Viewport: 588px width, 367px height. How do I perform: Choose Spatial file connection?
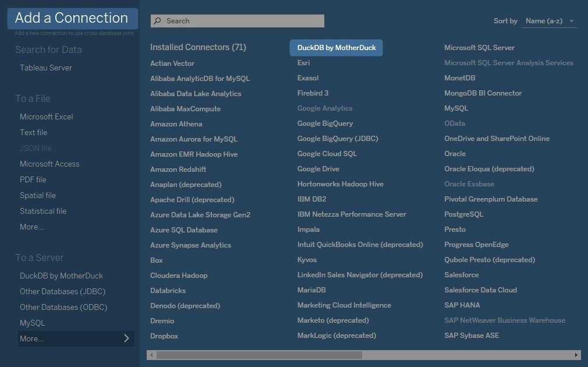pyautogui.click(x=37, y=196)
